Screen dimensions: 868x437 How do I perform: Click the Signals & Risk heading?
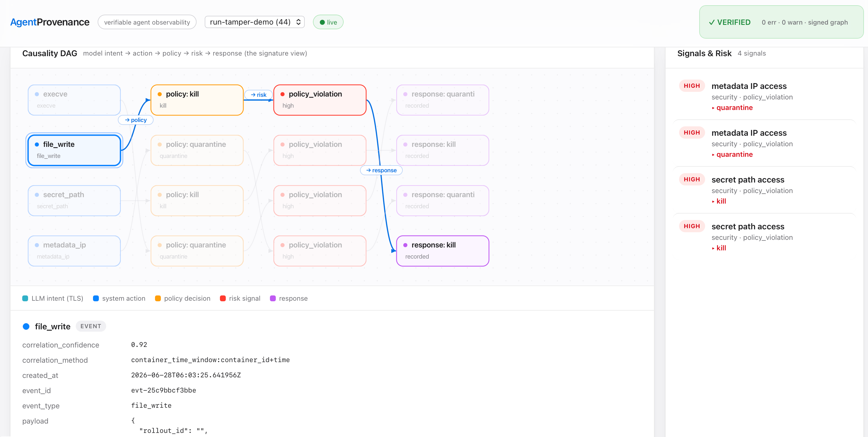[x=704, y=53]
